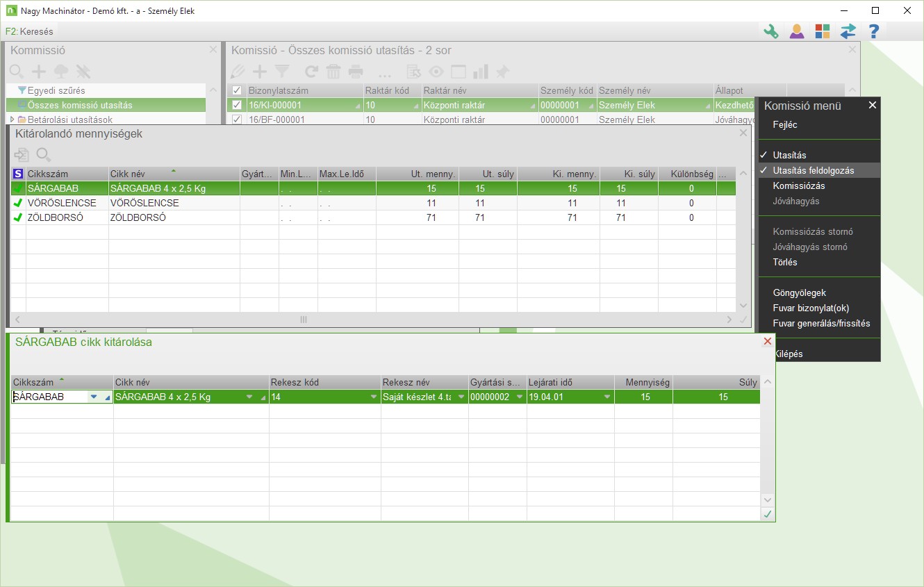Open the three-dots more options

(x=384, y=73)
